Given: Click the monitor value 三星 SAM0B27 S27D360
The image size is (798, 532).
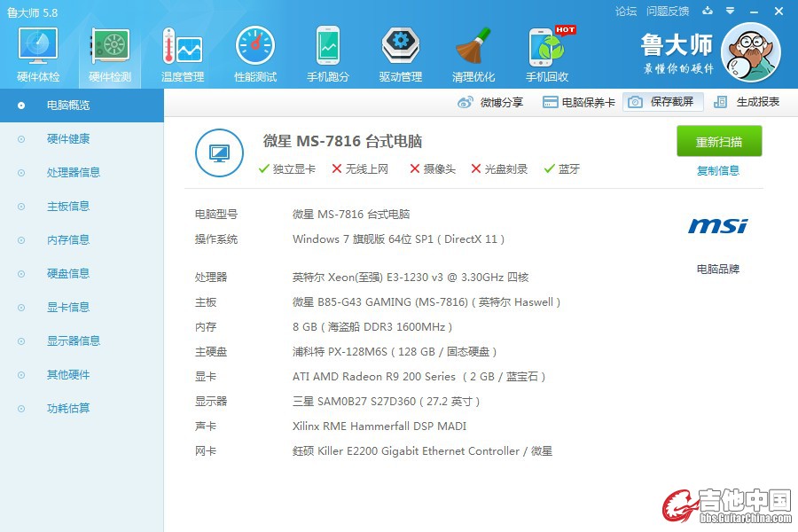Looking at the screenshot, I should tap(386, 402).
